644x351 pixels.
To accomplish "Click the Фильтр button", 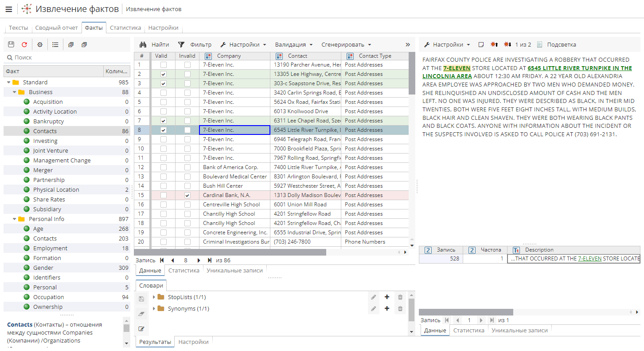I will (x=195, y=44).
